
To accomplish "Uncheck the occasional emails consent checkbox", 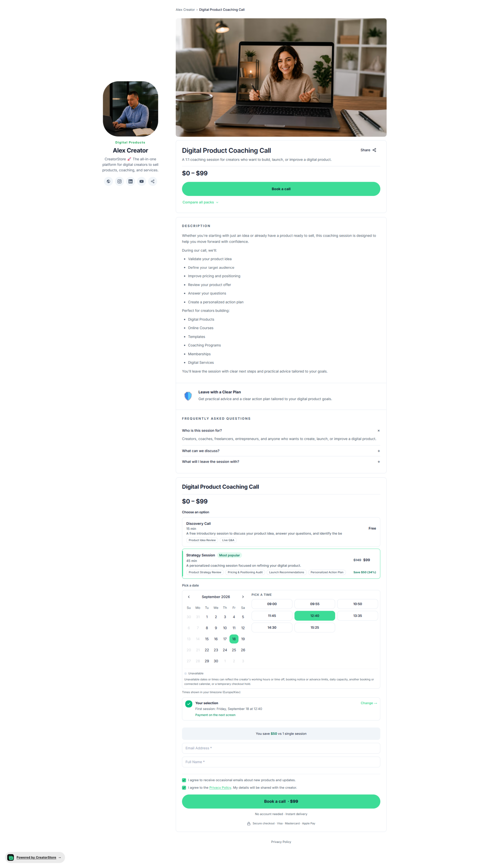I will (184, 780).
